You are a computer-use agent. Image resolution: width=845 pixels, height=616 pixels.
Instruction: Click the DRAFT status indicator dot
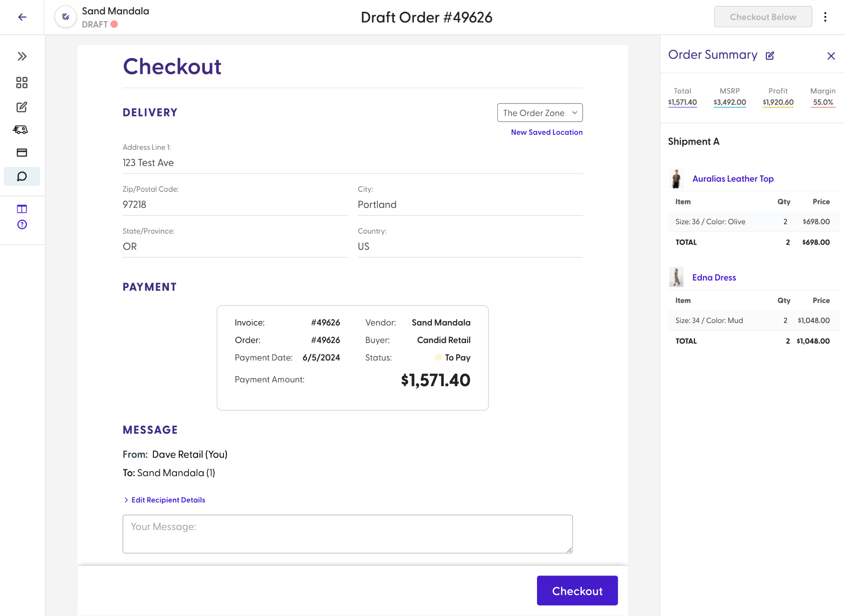(x=114, y=24)
